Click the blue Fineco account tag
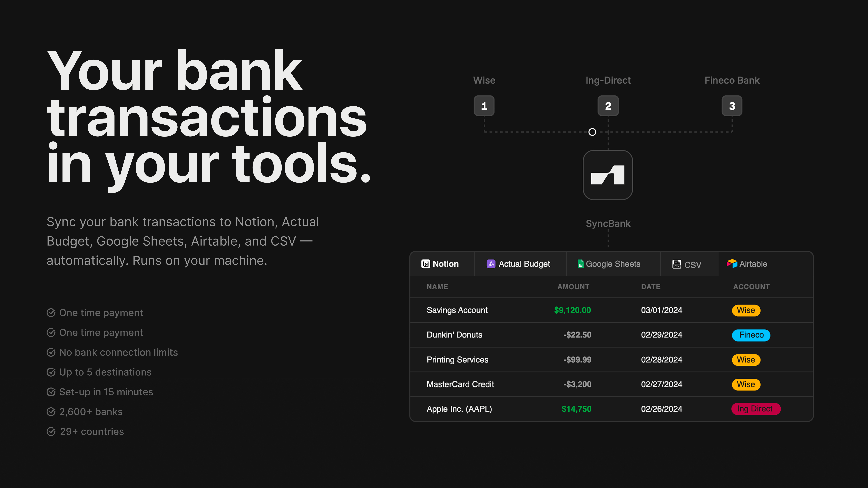The height and width of the screenshot is (488, 868). pos(751,335)
